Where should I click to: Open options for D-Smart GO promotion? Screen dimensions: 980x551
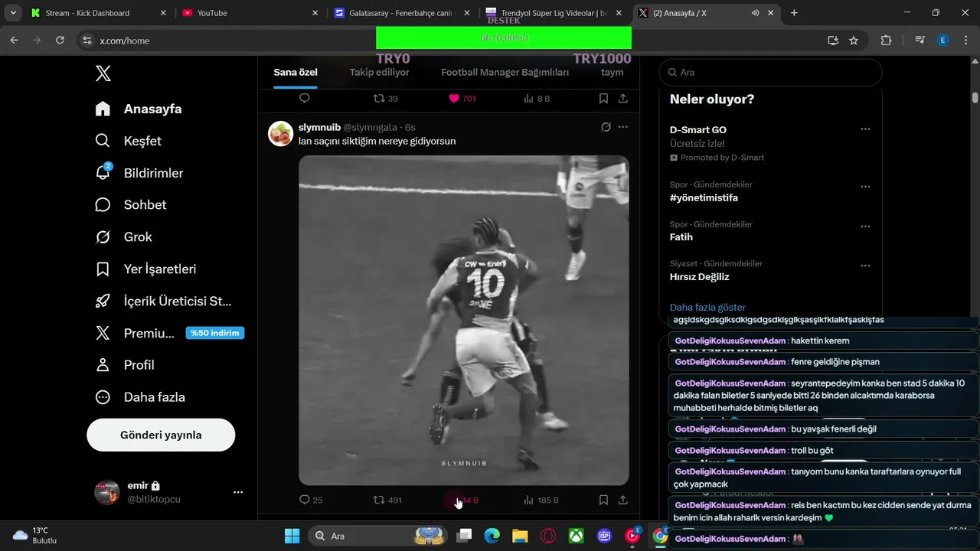tap(865, 129)
